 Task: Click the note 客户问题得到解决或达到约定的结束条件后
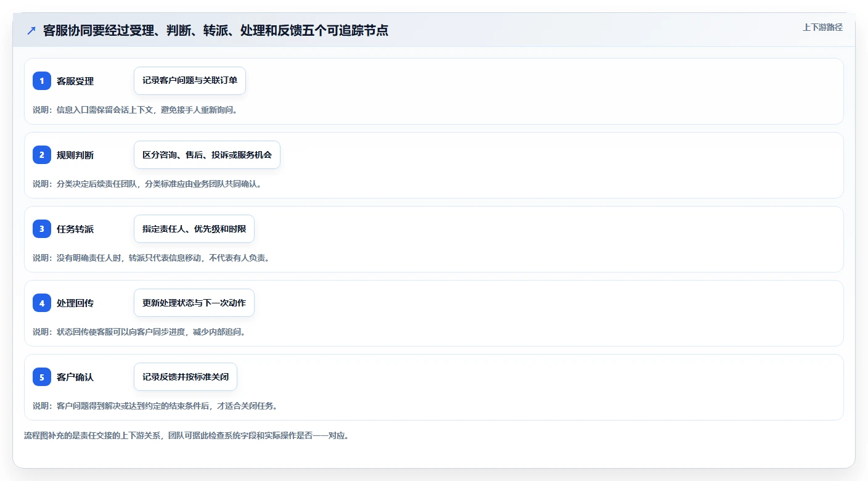point(155,406)
